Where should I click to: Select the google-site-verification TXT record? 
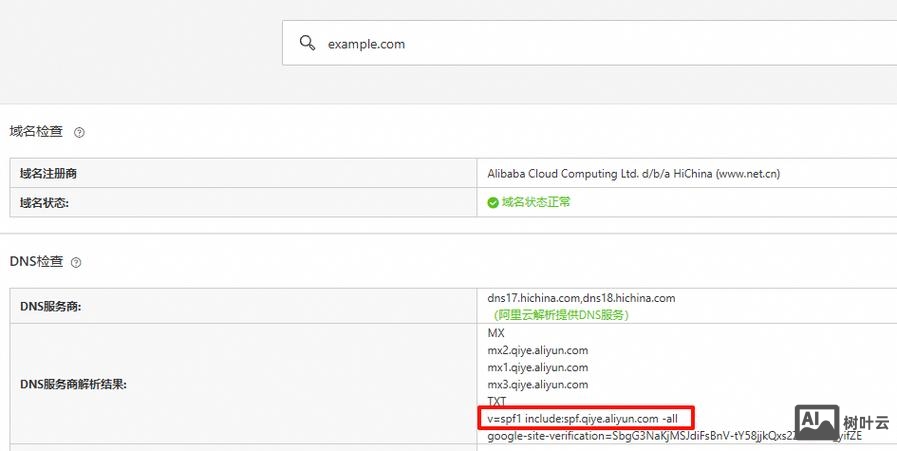[674, 437]
